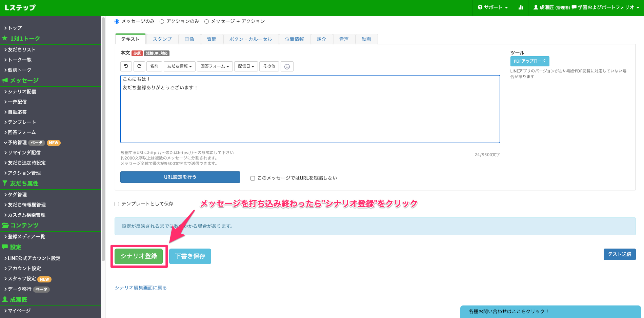644x318 pixels.
Task: Open the 友だち情報 dropdown
Action: [180, 66]
